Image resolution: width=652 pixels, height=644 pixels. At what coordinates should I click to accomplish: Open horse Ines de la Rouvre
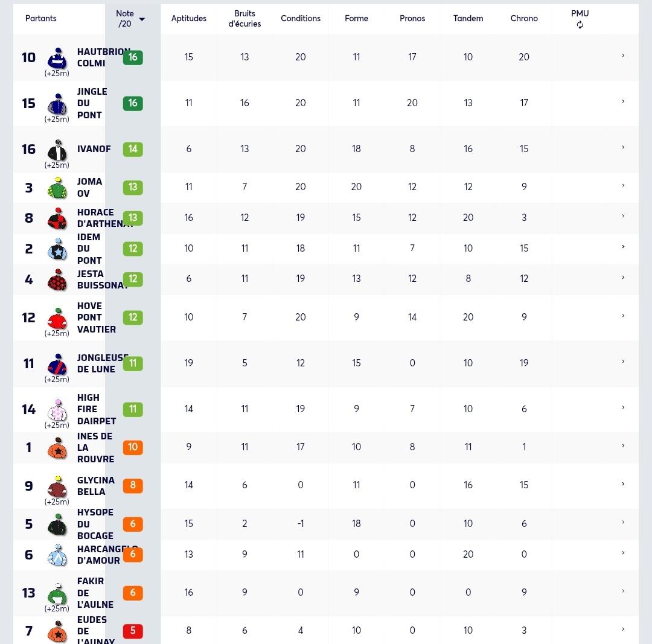[95, 447]
